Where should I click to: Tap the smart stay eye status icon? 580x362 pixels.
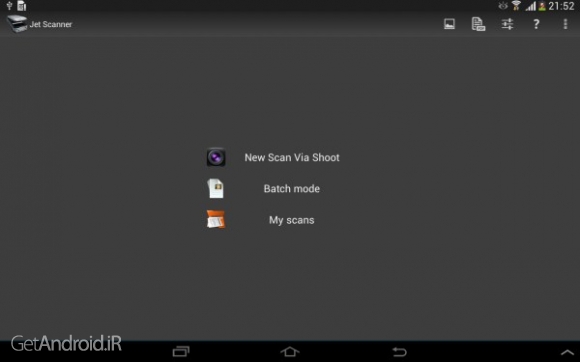(503, 6)
